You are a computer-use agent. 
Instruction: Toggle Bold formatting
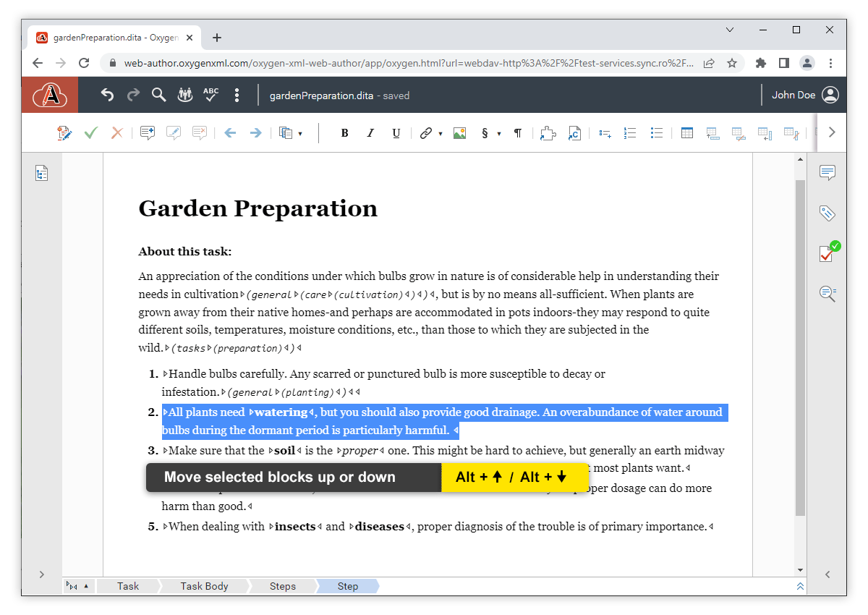click(x=345, y=133)
